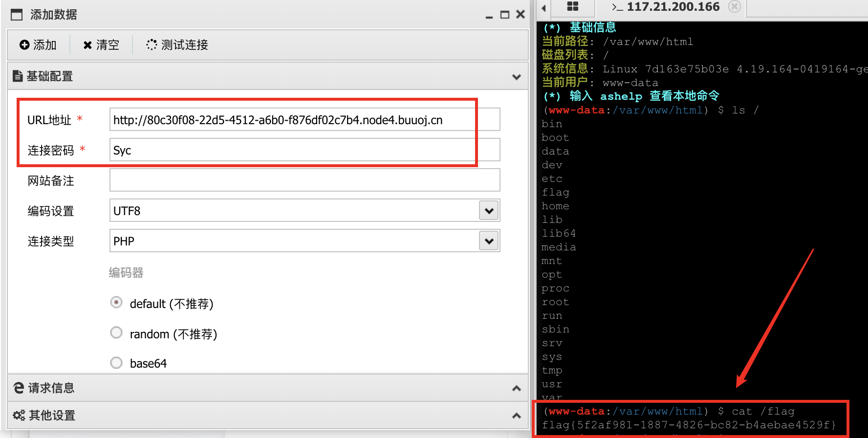Click the 'opt' directory entry

[552, 275]
